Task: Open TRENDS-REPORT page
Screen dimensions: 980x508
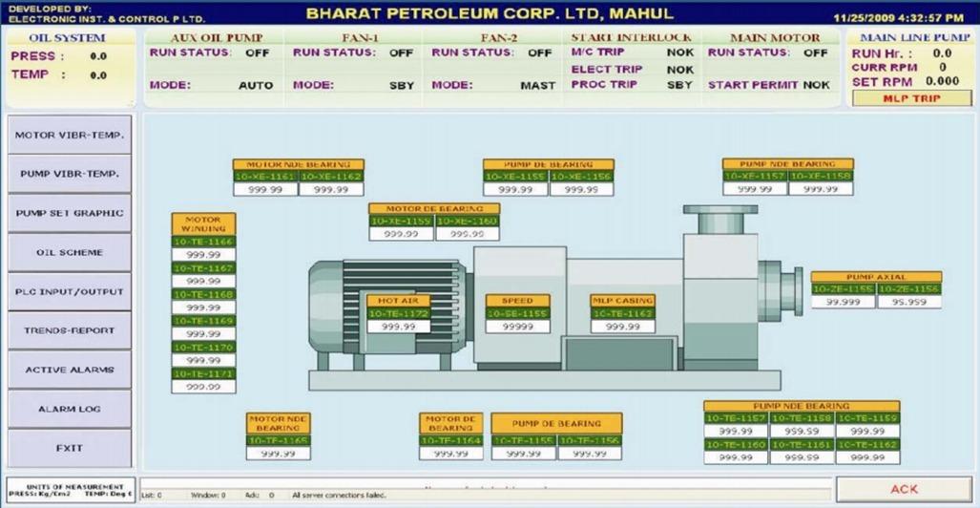Action: 69,330
